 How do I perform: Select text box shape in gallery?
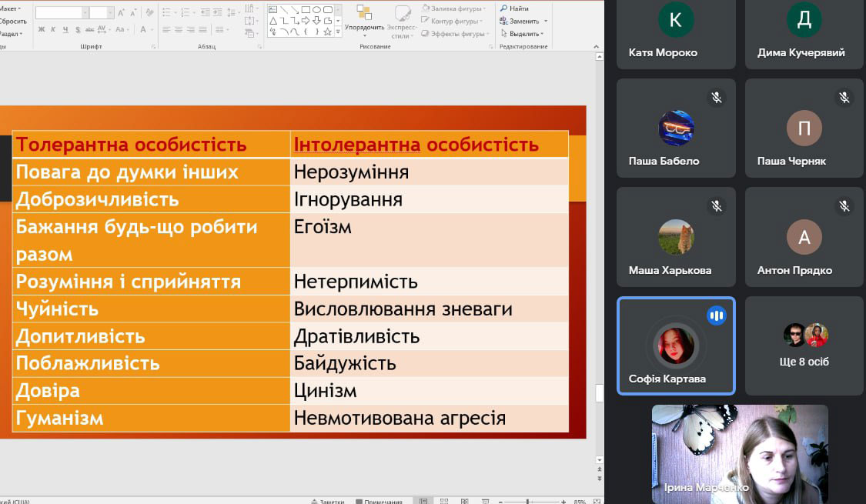point(273,10)
